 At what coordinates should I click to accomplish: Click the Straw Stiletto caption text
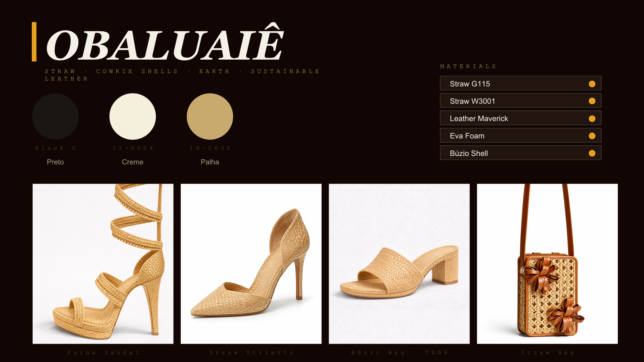point(251,353)
